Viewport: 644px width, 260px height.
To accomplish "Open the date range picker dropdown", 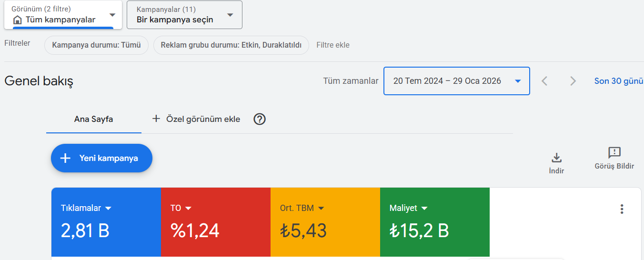I will pyautogui.click(x=518, y=81).
